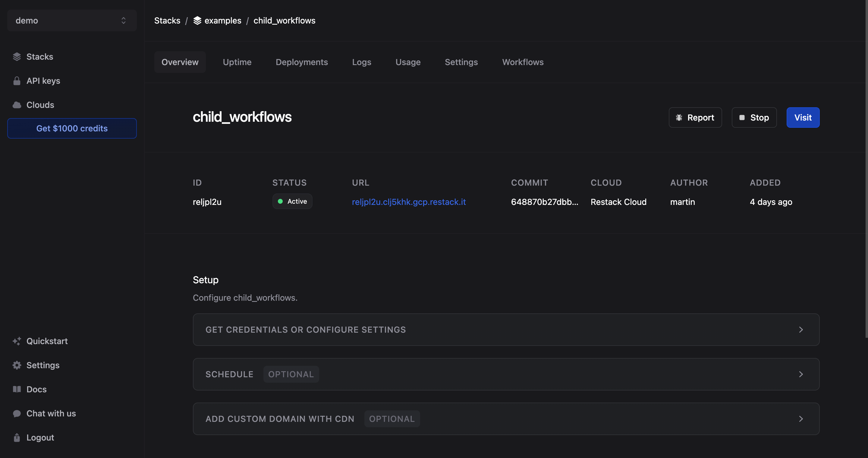This screenshot has height=458, width=868.
Task: Open the reljpl2u.clj5khk.gcp.restack.it link
Action: [x=409, y=202]
